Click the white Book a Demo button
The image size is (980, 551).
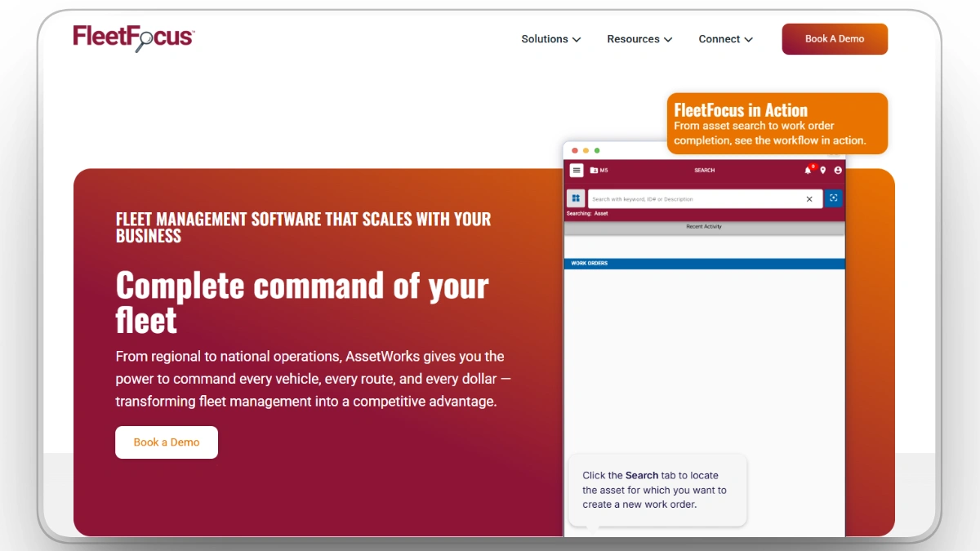[x=167, y=442]
